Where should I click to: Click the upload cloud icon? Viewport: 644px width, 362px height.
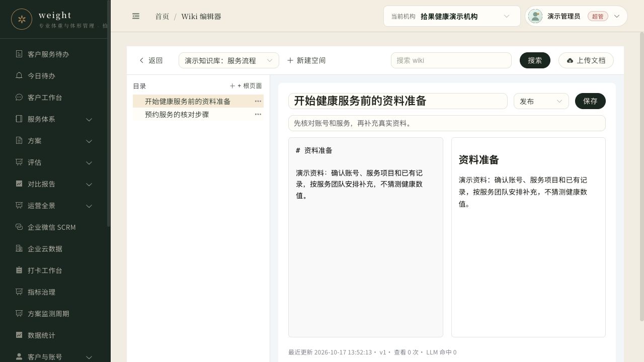(570, 60)
